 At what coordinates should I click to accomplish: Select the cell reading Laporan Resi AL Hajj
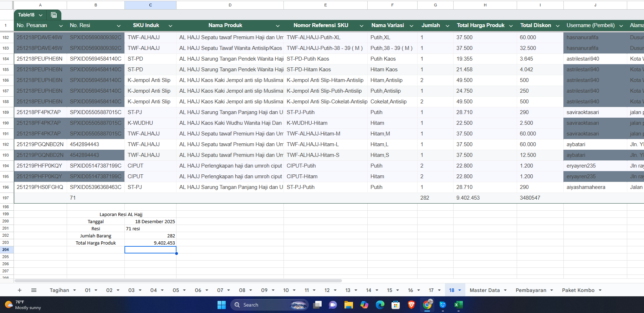point(121,214)
